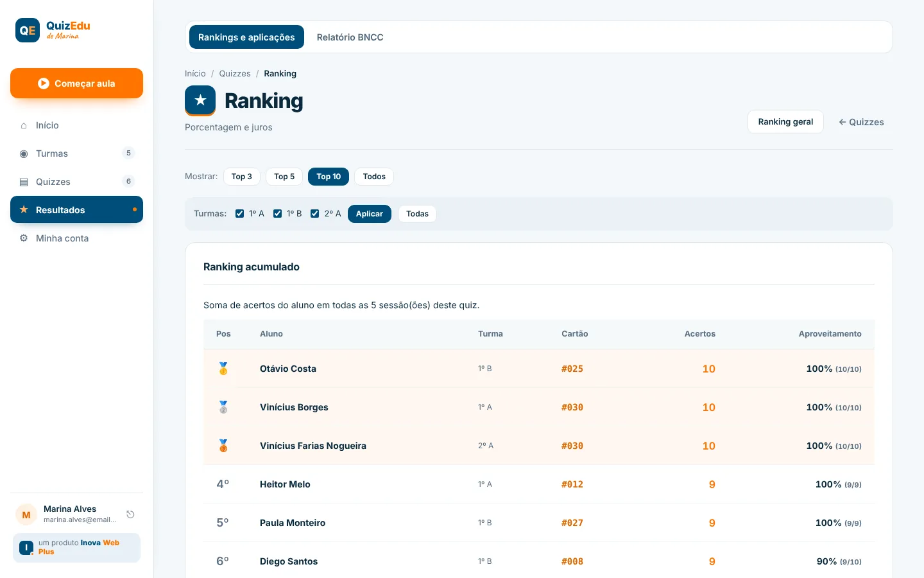924x578 pixels.
Task: Click the Quizzes breadcrumb link
Action: coord(235,74)
